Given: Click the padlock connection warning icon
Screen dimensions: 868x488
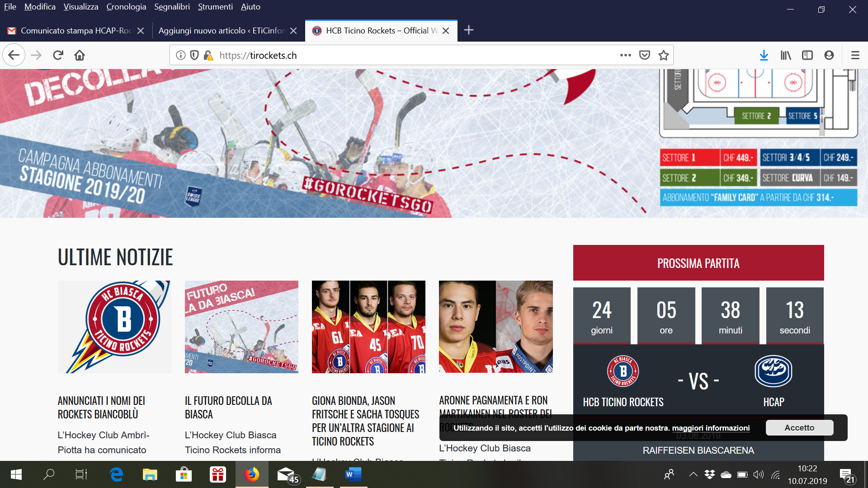Looking at the screenshot, I should (x=208, y=55).
